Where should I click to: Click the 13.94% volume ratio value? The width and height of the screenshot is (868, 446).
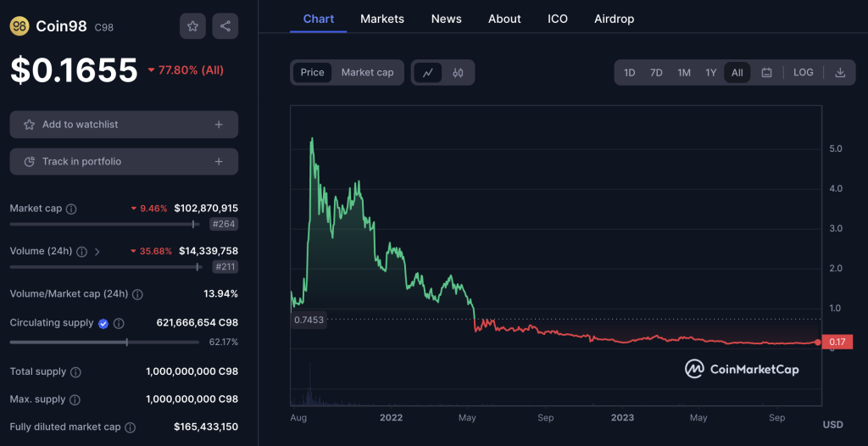click(x=221, y=293)
